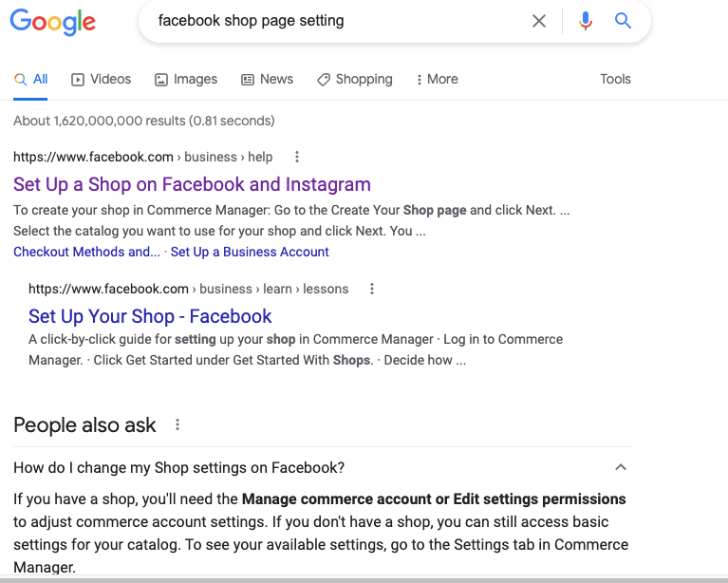
Task: Click the blue magnifier search icon
Action: point(623,21)
